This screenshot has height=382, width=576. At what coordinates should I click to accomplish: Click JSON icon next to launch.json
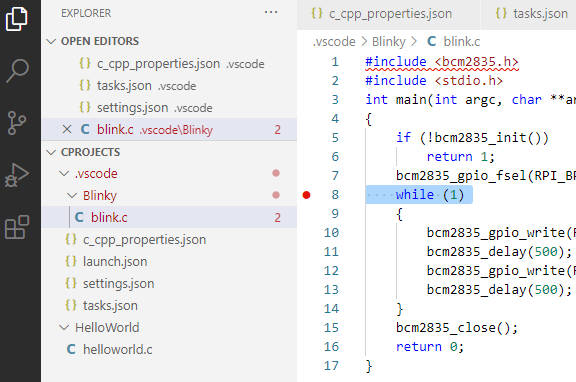point(71,261)
